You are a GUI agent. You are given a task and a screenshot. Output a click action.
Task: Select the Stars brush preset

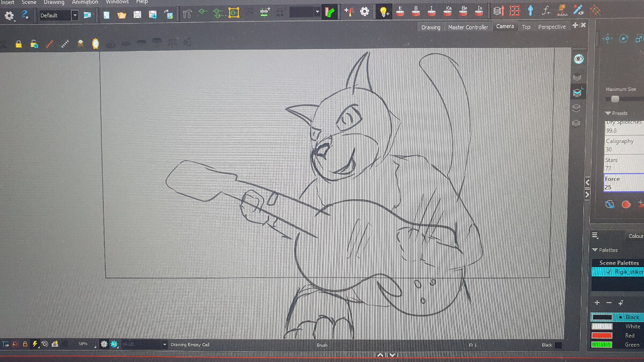point(623,164)
